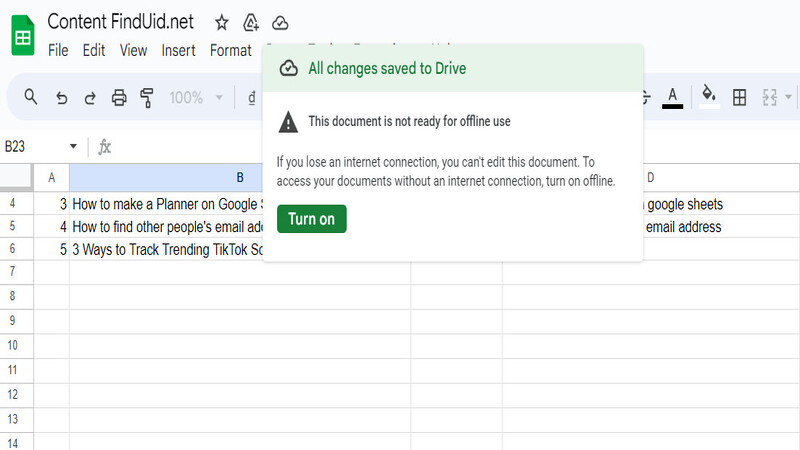Viewport: 800px width, 450px height.
Task: Click cell A4 containing 3
Action: click(x=52, y=204)
